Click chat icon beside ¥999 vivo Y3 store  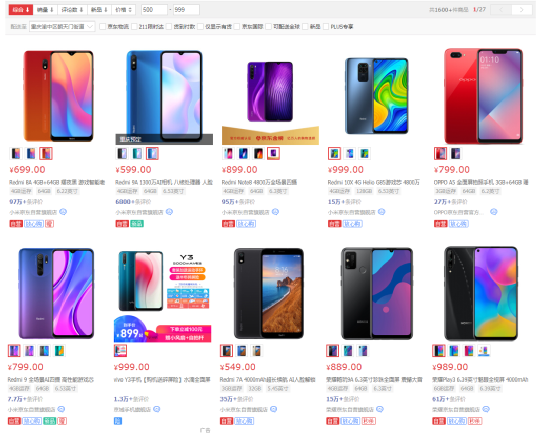click(x=157, y=409)
